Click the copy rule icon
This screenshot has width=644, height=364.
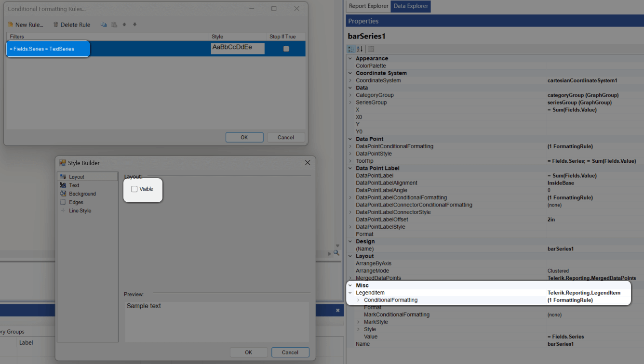pos(104,25)
